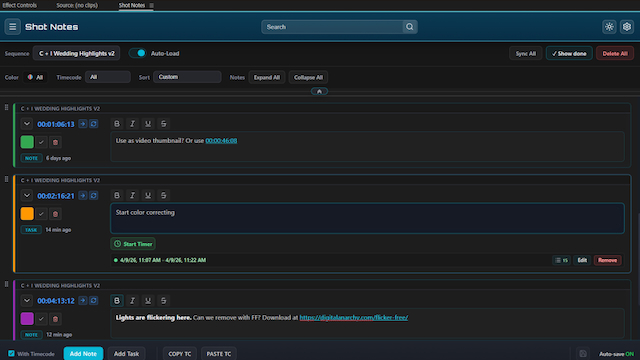Apply strikethrough in 00:04:13:12 note

tap(163, 301)
